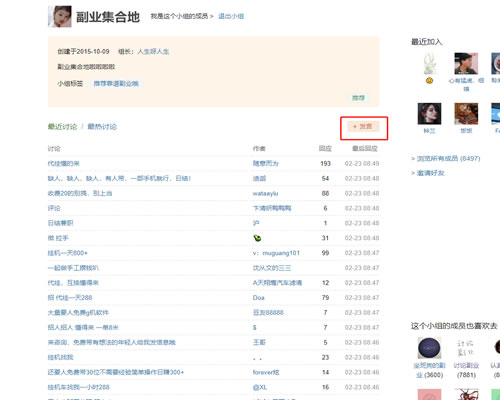Viewport: 500px width, 400px height.
Task: Open author @XL's profile
Action: [260, 387]
